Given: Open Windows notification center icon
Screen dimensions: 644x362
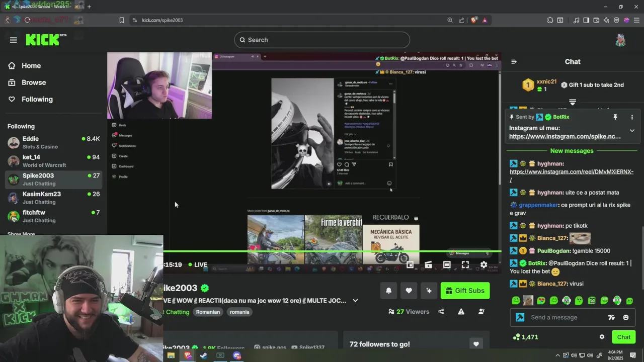Looking at the screenshot, I should point(633,355).
